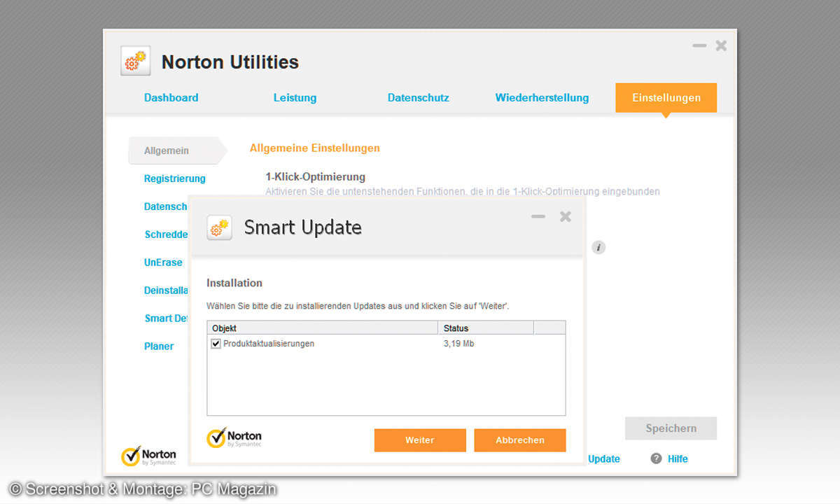Image resolution: width=840 pixels, height=504 pixels.
Task: Open the Planer settings entry
Action: [159, 346]
